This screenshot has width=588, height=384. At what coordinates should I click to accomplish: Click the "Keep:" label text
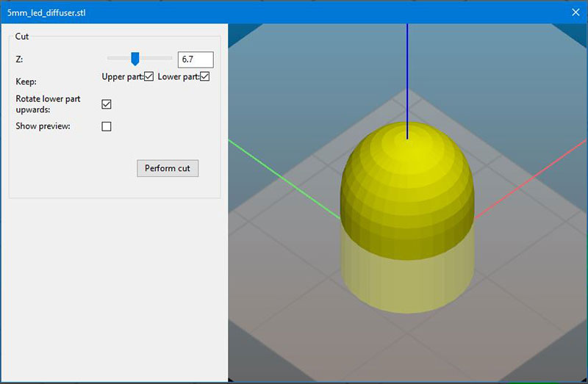pyautogui.click(x=26, y=82)
